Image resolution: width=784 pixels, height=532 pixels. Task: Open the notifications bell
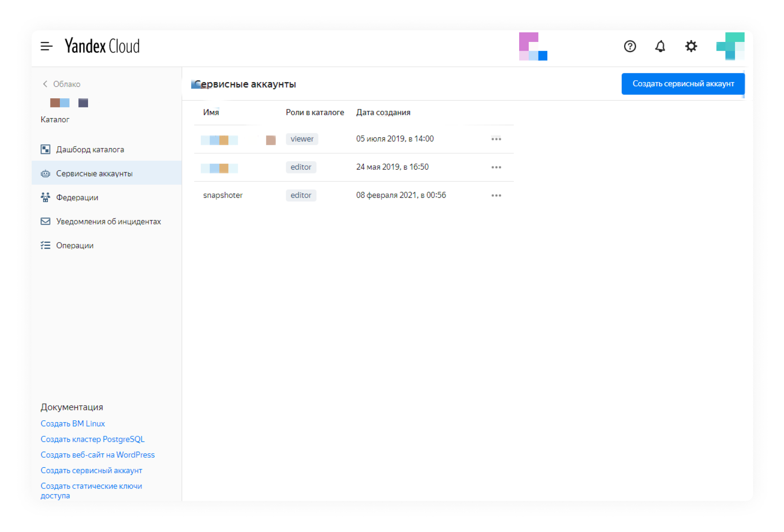point(660,46)
